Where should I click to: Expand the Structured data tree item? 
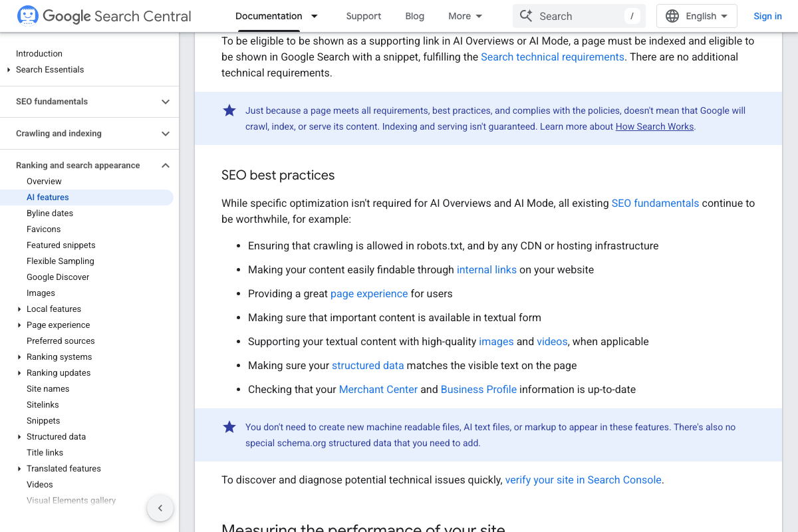click(x=19, y=437)
